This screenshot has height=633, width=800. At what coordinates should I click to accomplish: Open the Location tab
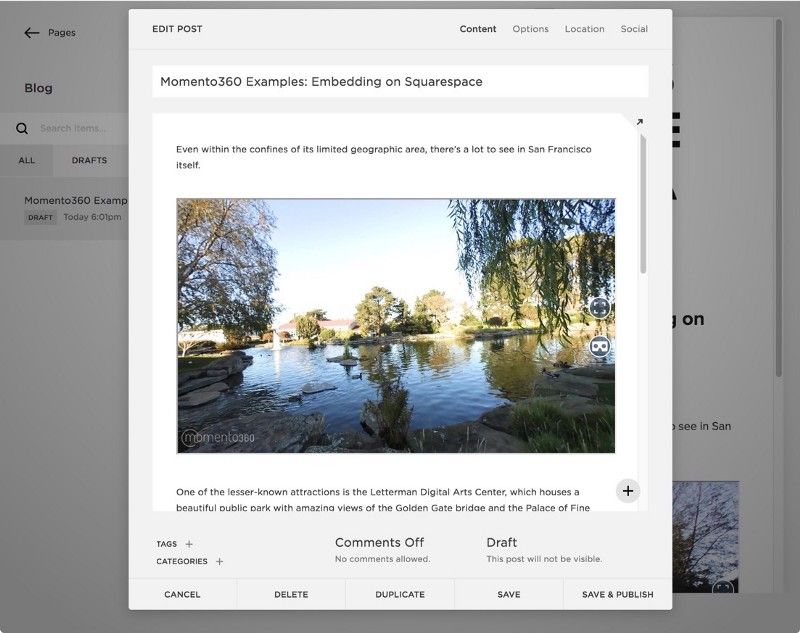pyautogui.click(x=585, y=29)
